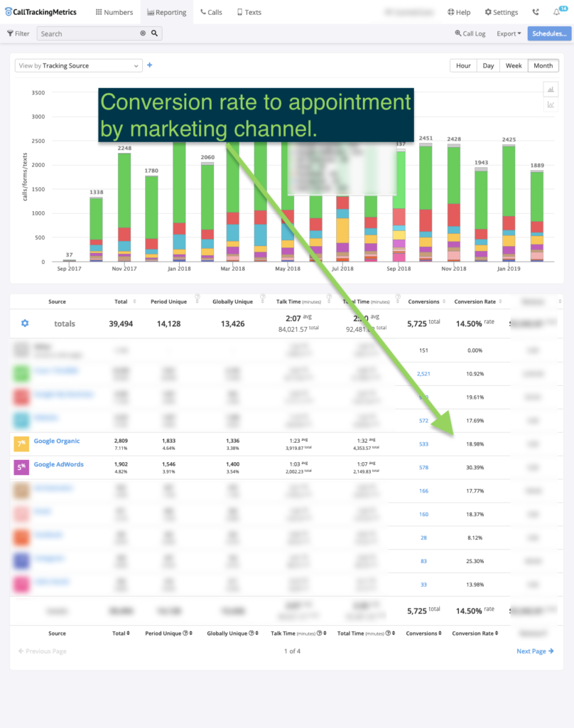
Task: Expand the Export dropdown
Action: pyautogui.click(x=509, y=33)
